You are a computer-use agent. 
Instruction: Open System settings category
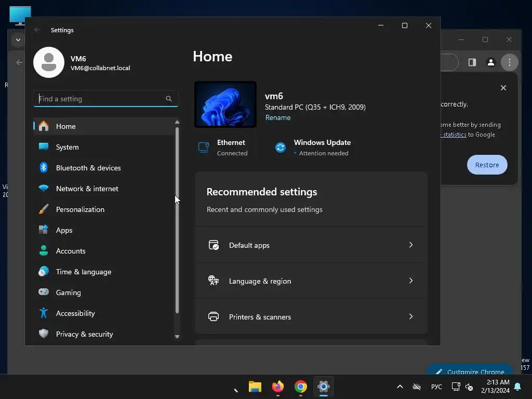[104, 147]
